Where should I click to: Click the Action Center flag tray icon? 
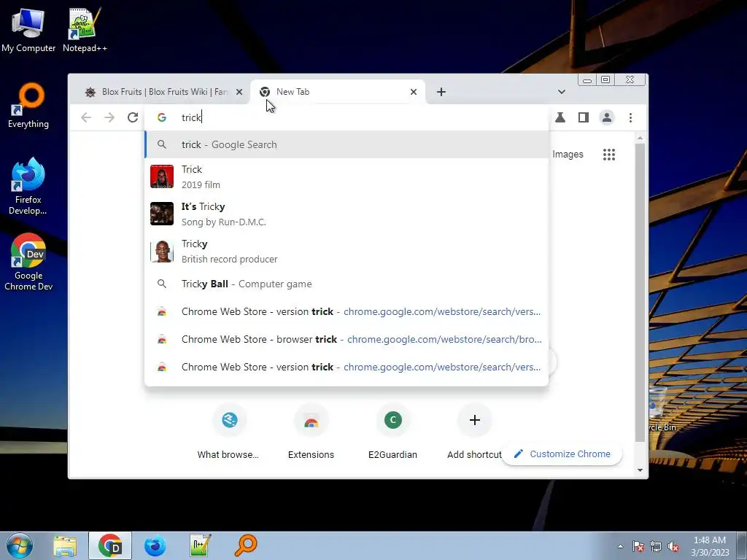[638, 546]
